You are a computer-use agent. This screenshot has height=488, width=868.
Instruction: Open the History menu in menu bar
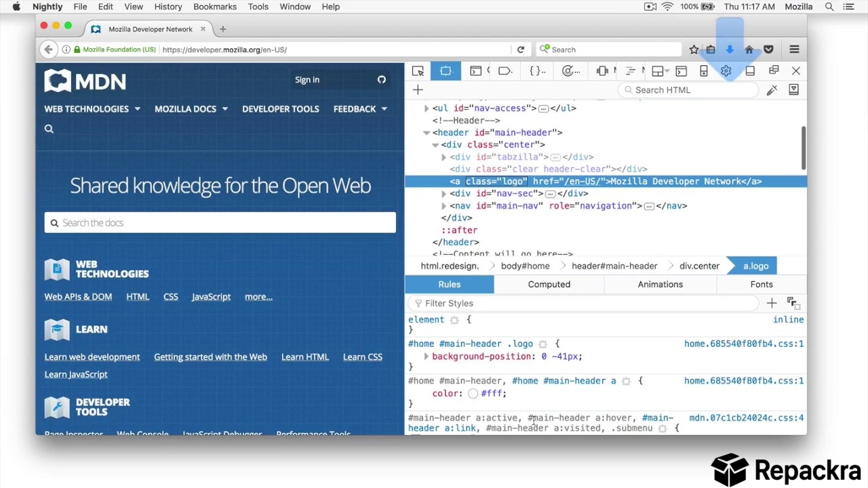point(168,7)
